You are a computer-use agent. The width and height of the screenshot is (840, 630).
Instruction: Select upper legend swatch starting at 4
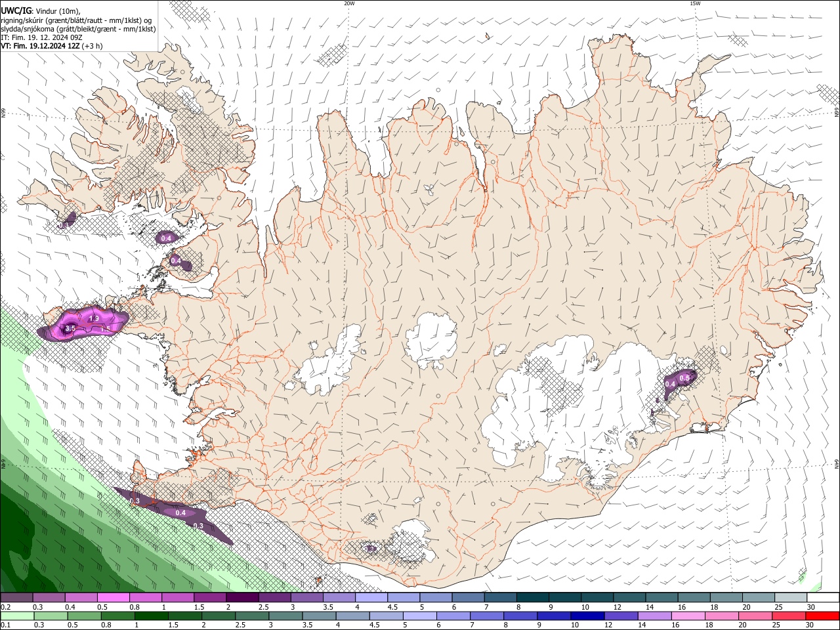click(371, 597)
